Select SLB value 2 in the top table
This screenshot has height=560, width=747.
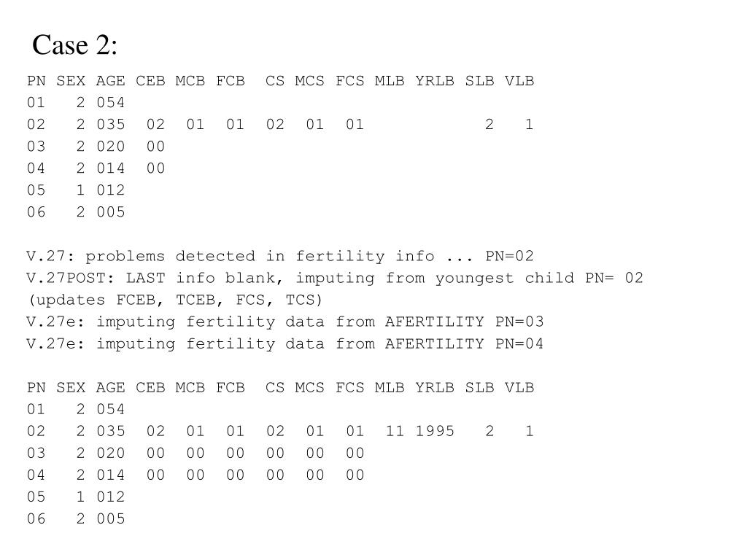(489, 125)
